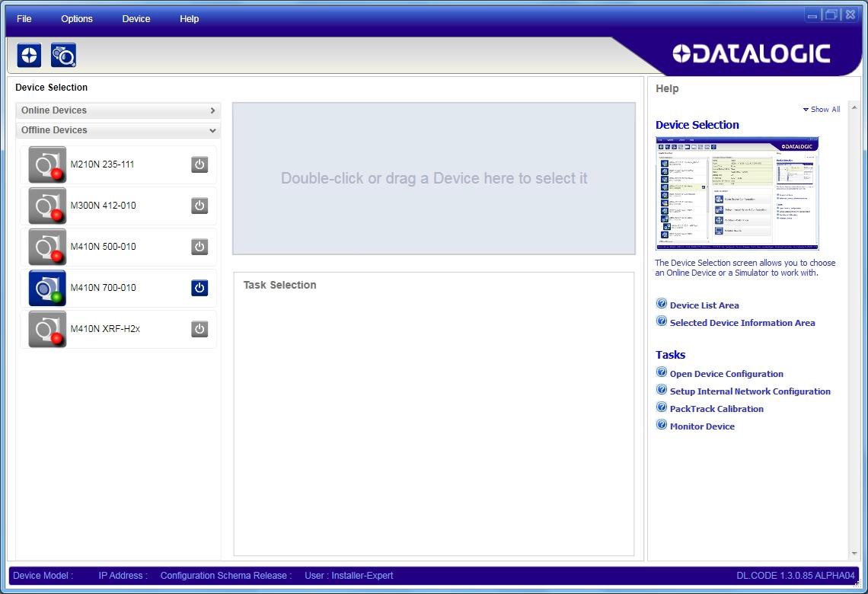Expand the Online Devices section
The image size is (868, 594).
(x=118, y=110)
